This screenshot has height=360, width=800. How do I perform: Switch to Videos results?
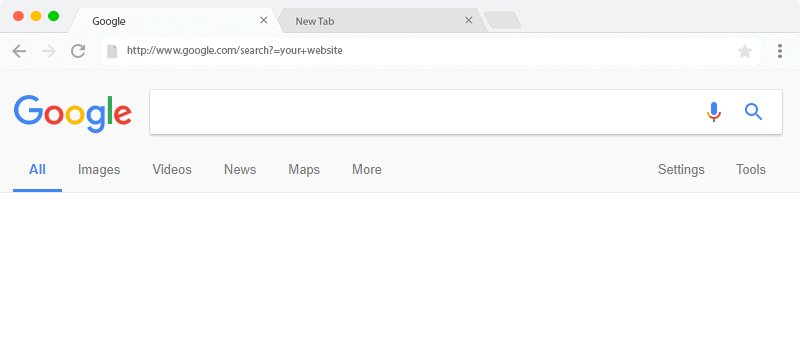[172, 170]
